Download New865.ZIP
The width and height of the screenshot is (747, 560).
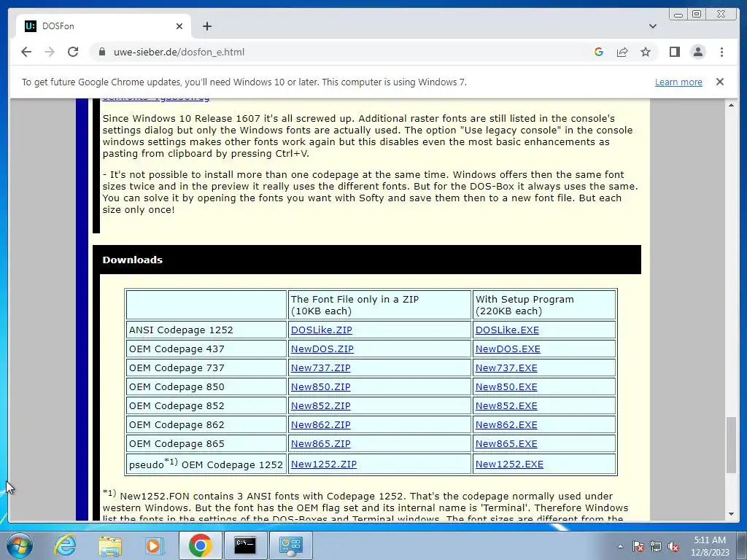tap(321, 444)
